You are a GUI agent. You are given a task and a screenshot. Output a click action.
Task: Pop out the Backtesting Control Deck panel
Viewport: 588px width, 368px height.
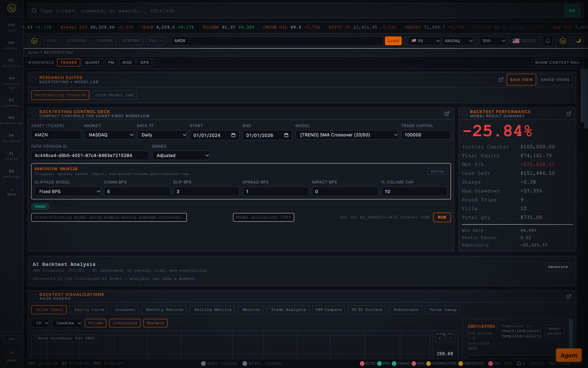(447, 114)
